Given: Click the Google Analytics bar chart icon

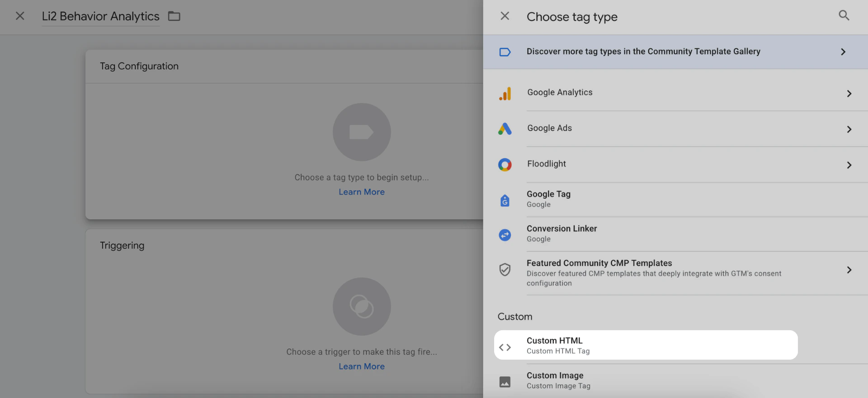Looking at the screenshot, I should (505, 94).
